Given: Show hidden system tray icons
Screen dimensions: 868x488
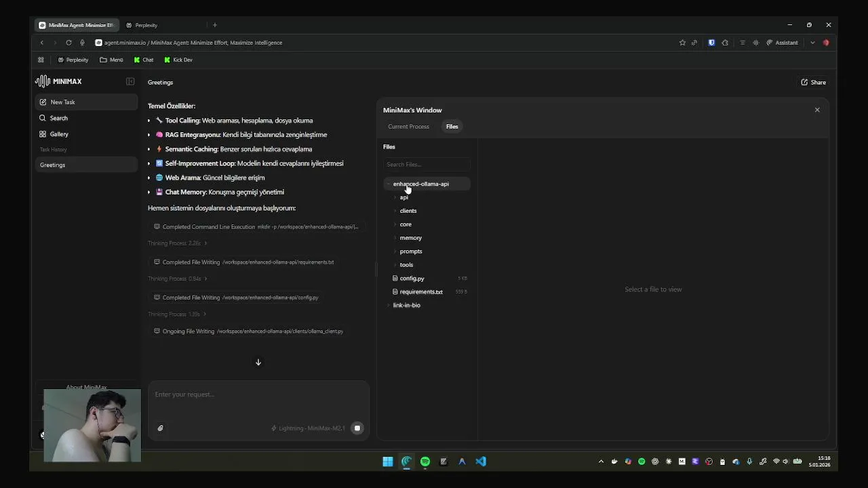Looking at the screenshot, I should (601, 462).
